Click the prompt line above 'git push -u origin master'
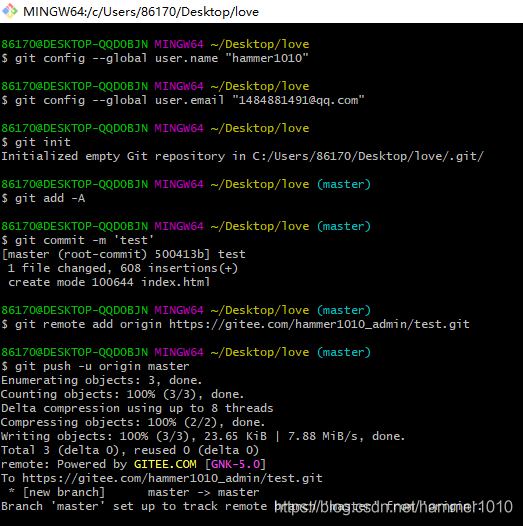Image resolution: width=523 pixels, height=526 pixels. tap(186, 352)
